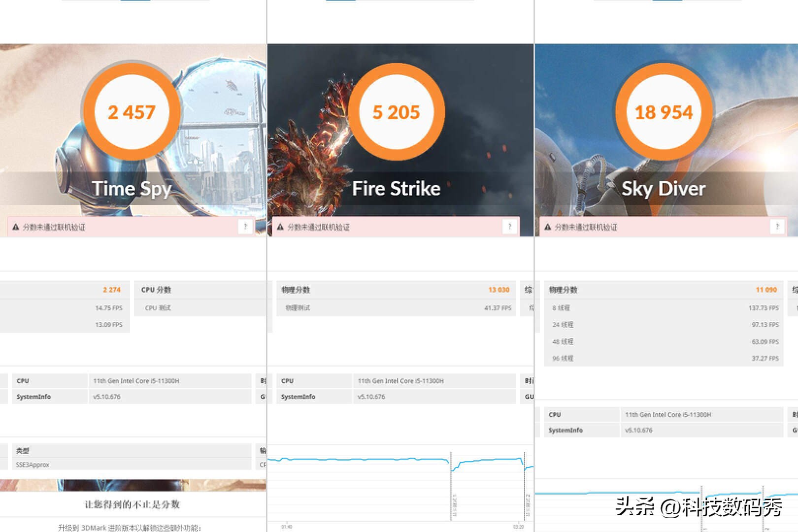
Task: Click the 14.75 FPS result value
Action: 109,308
